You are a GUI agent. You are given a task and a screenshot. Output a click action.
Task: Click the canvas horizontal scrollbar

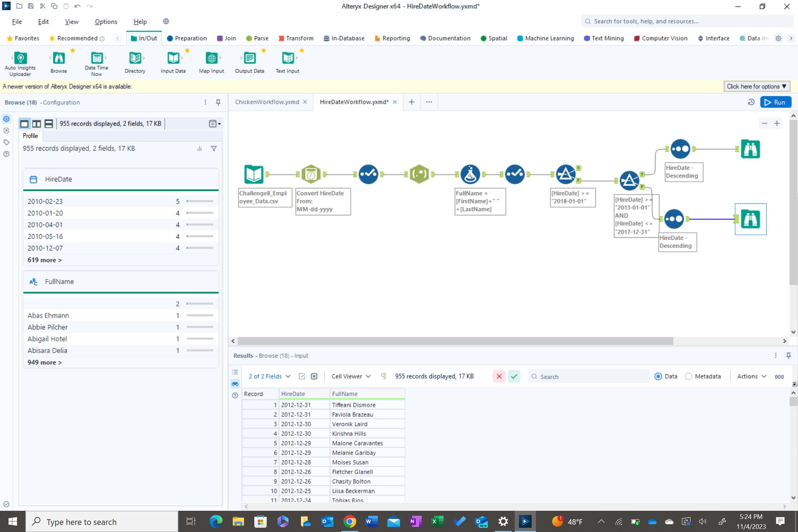tap(455, 341)
